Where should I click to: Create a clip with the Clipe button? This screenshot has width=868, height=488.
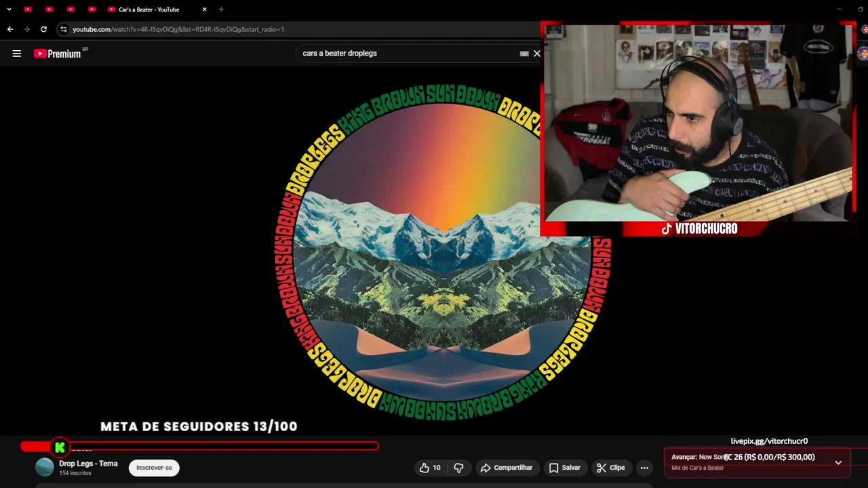coord(611,468)
